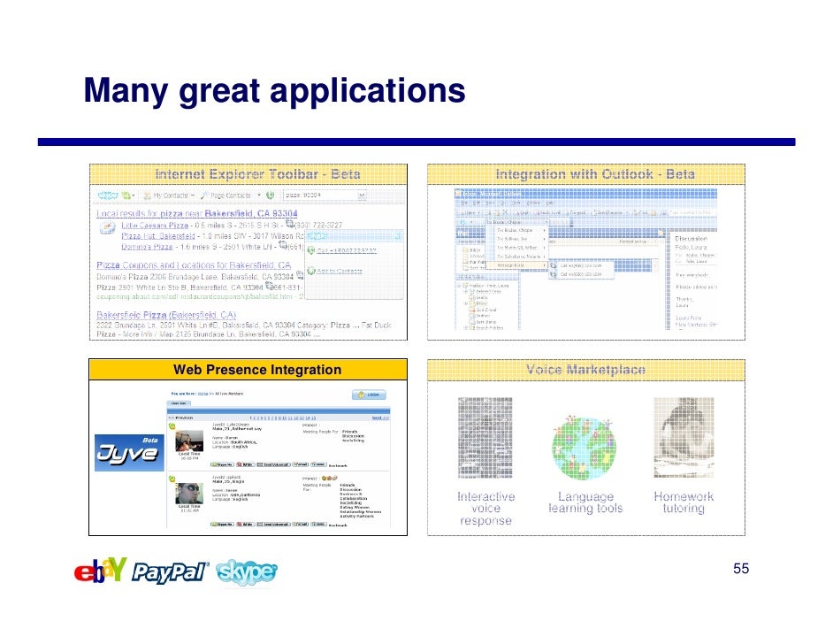Open the Little Caesars Pizza link

(155, 226)
